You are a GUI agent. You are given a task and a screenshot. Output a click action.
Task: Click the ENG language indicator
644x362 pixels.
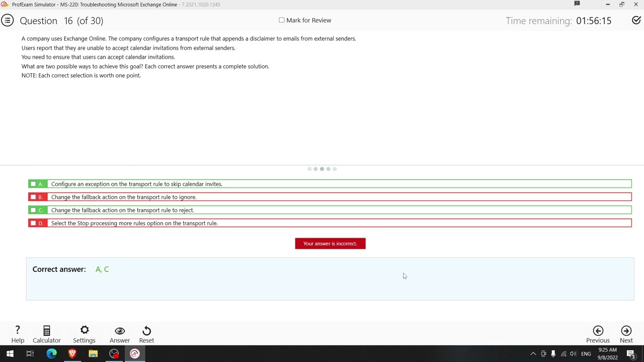(586, 354)
